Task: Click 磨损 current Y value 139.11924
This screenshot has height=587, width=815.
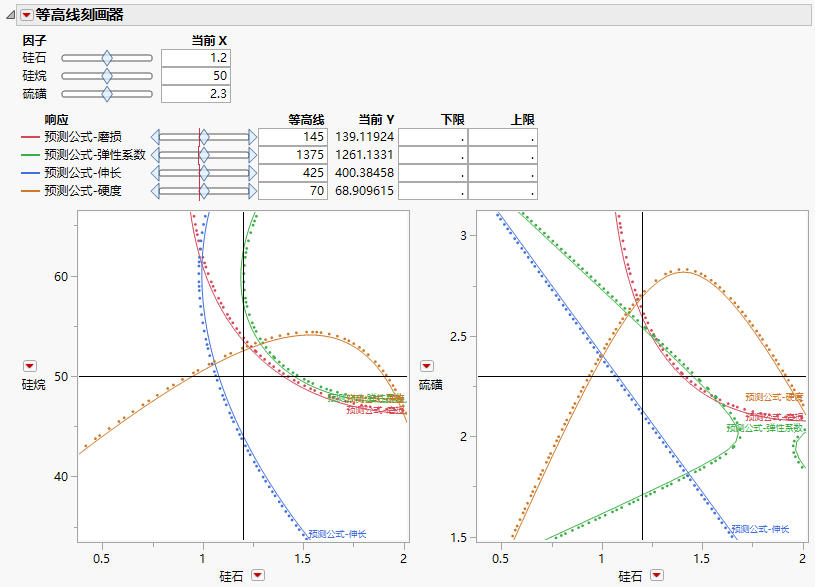Action: point(364,137)
